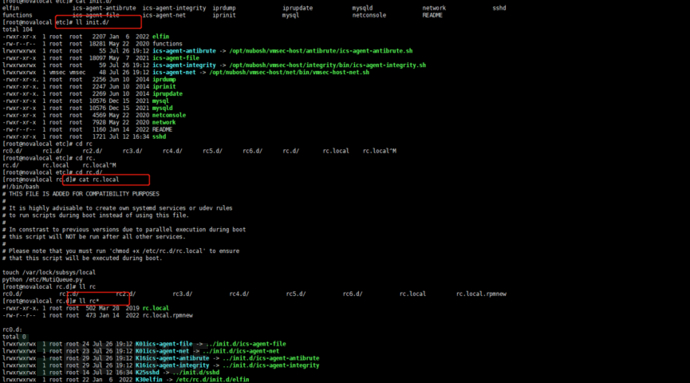The image size is (690, 383).
Task: Click 'ics-agent-file' in the 18097-byte row
Action: [x=176, y=58]
